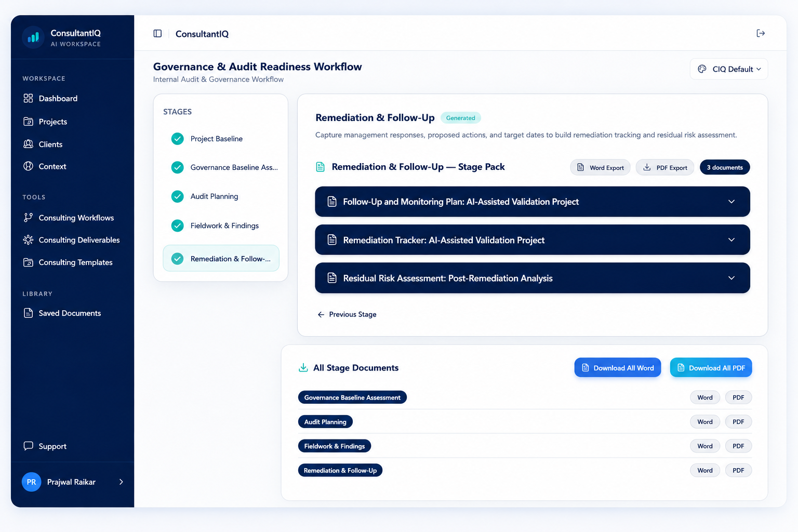Click the 3 documents badge
The width and height of the screenshot is (798, 532).
[x=725, y=167]
